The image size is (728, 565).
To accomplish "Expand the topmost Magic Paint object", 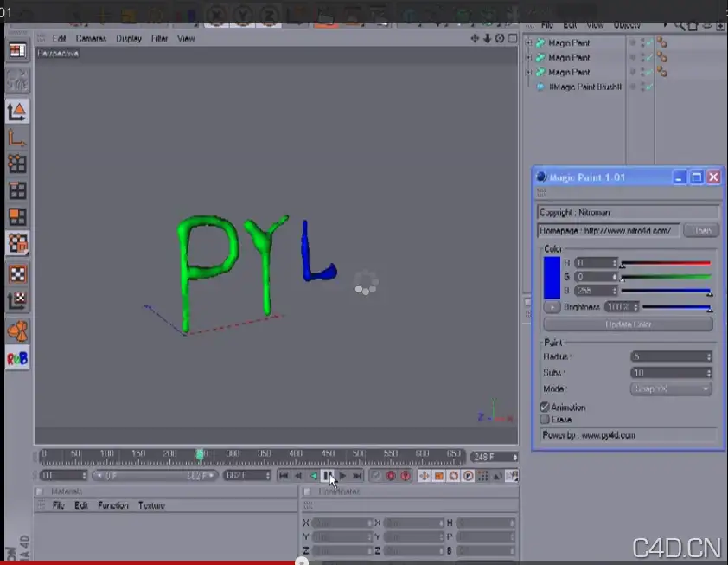I will 528,42.
